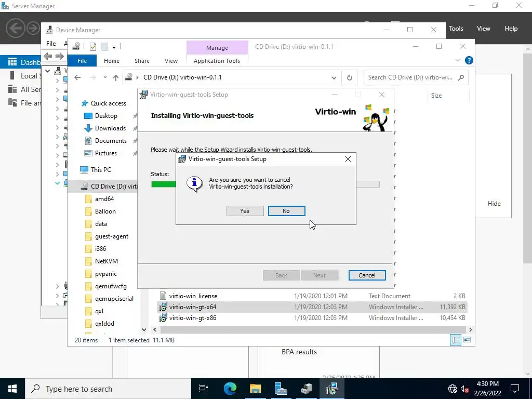Open Server Manager View menu
This screenshot has width=532, height=399.
tap(484, 29)
